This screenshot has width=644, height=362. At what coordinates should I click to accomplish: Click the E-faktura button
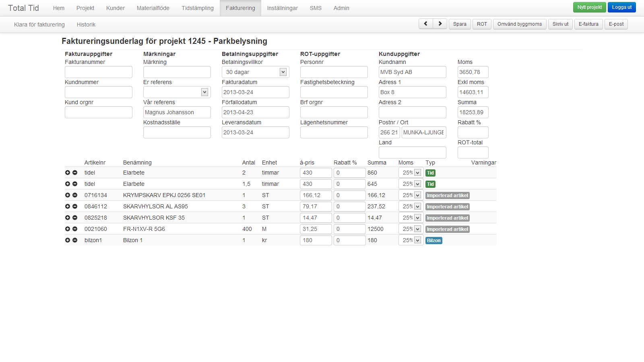pos(588,24)
